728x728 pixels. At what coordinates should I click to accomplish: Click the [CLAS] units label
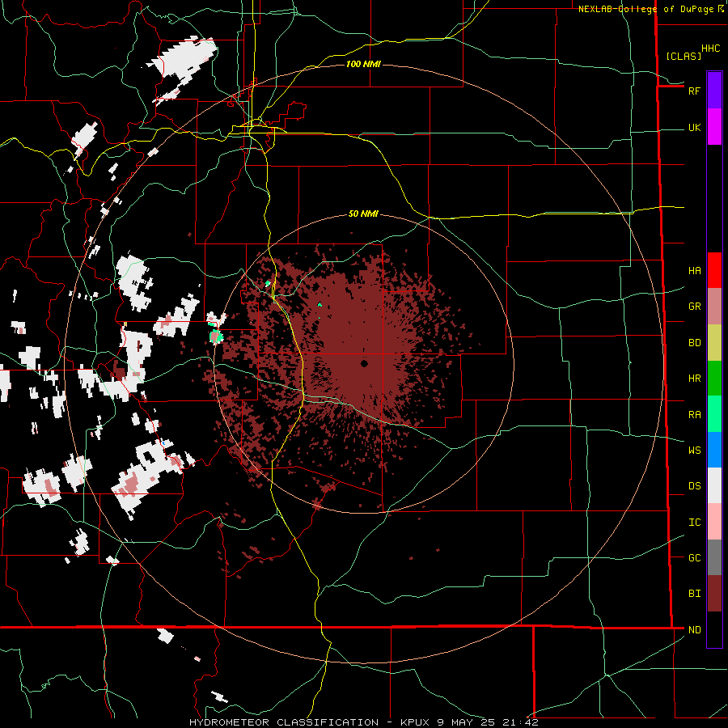[684, 56]
